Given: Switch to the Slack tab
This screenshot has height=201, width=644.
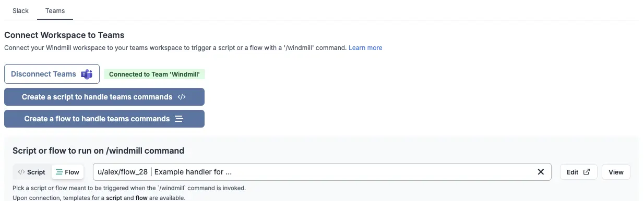Looking at the screenshot, I should (21, 10).
